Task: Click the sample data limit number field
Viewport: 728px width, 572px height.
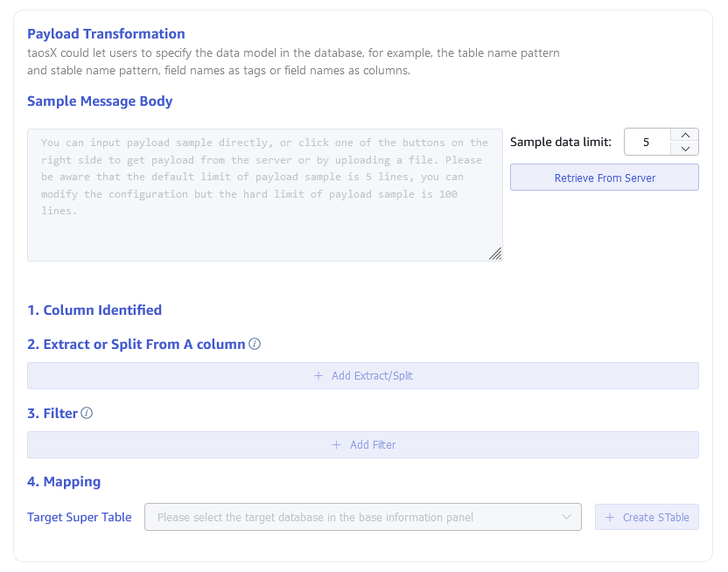Action: click(x=647, y=142)
